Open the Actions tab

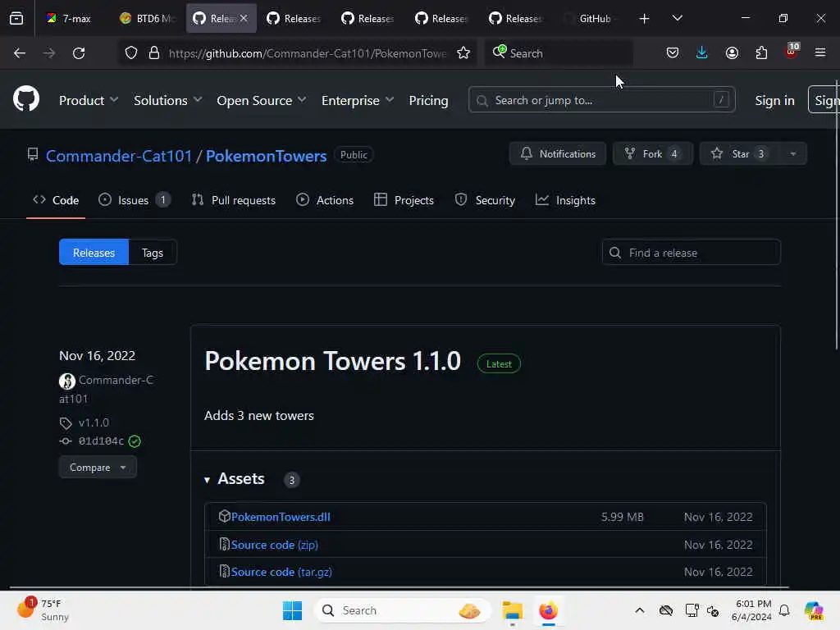(325, 200)
